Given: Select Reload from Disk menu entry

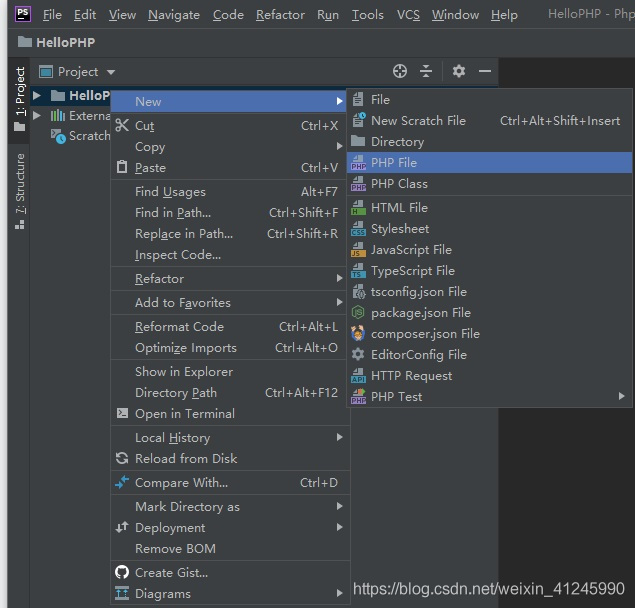Looking at the screenshot, I should point(186,459).
